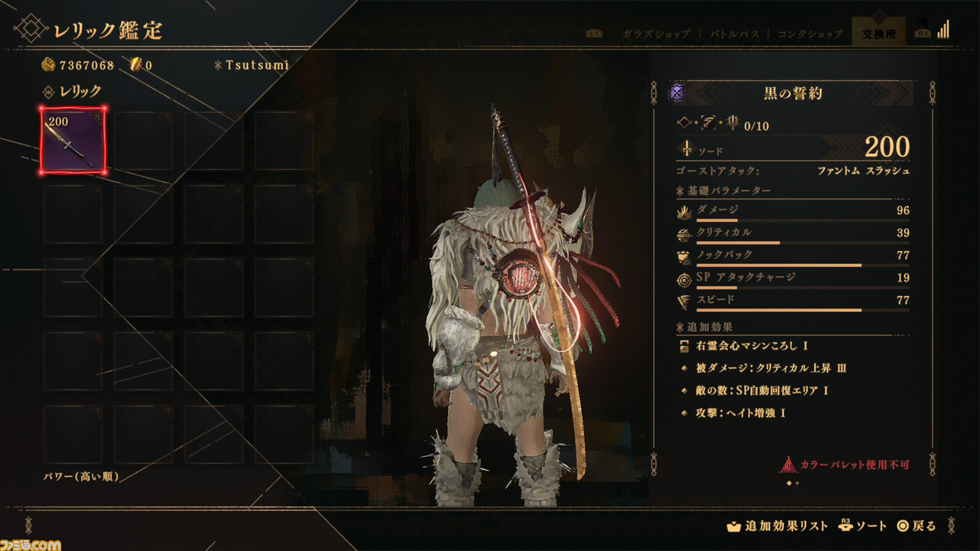Change the パワー(高い順) sort order label
980x551 pixels.
[x=80, y=476]
